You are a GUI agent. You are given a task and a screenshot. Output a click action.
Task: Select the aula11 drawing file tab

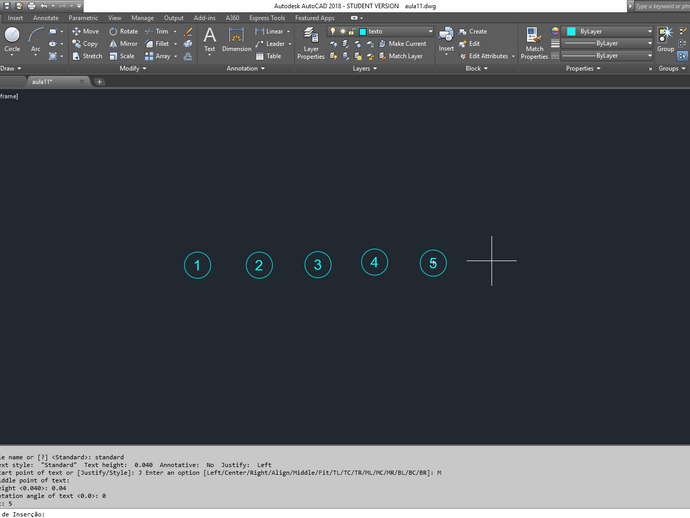[x=56, y=81]
